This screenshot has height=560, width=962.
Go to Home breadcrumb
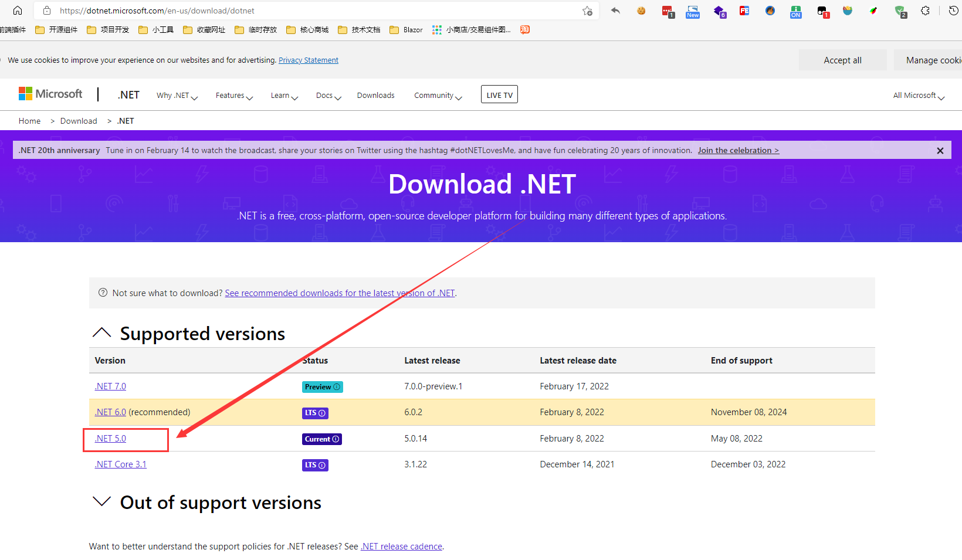pos(29,121)
